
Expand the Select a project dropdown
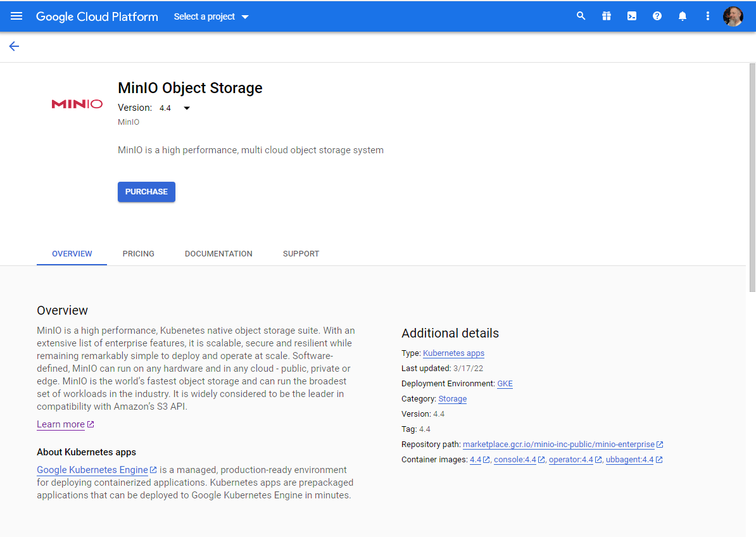tap(211, 16)
